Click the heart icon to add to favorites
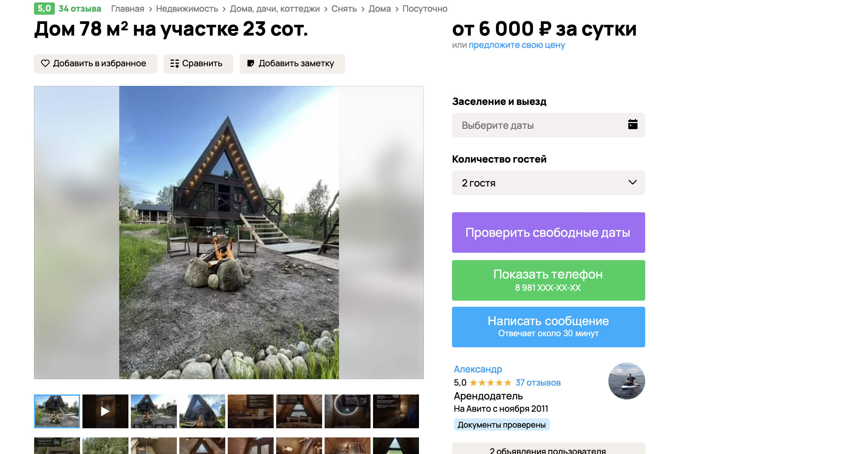868x454 pixels. point(45,63)
